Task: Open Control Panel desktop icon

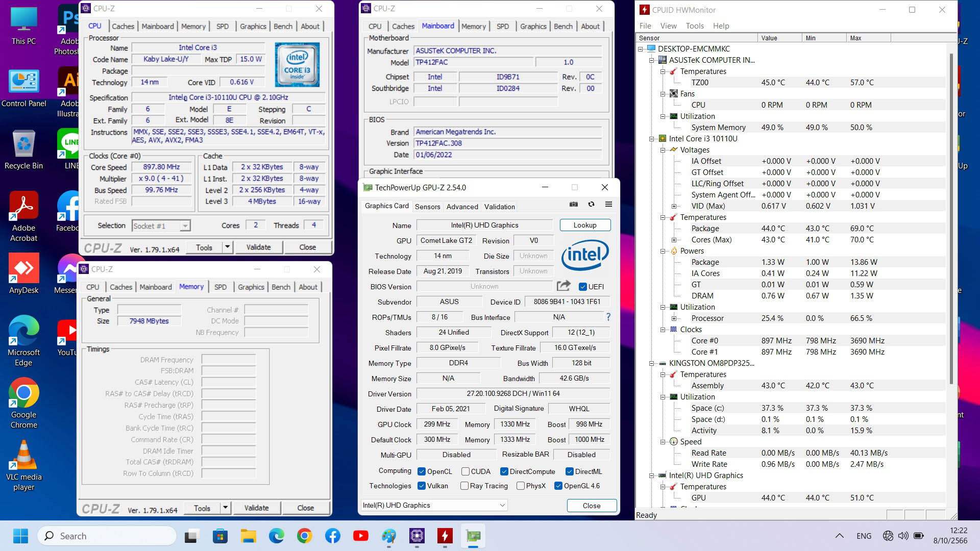Action: 23,88
